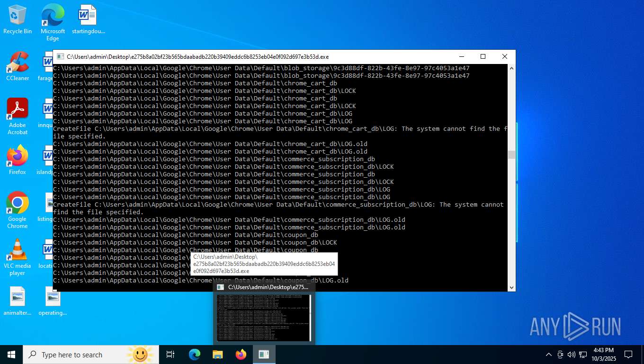Image resolution: width=644 pixels, height=364 pixels.
Task: Open the Google Chrome desktop shortcut
Action: point(18,210)
